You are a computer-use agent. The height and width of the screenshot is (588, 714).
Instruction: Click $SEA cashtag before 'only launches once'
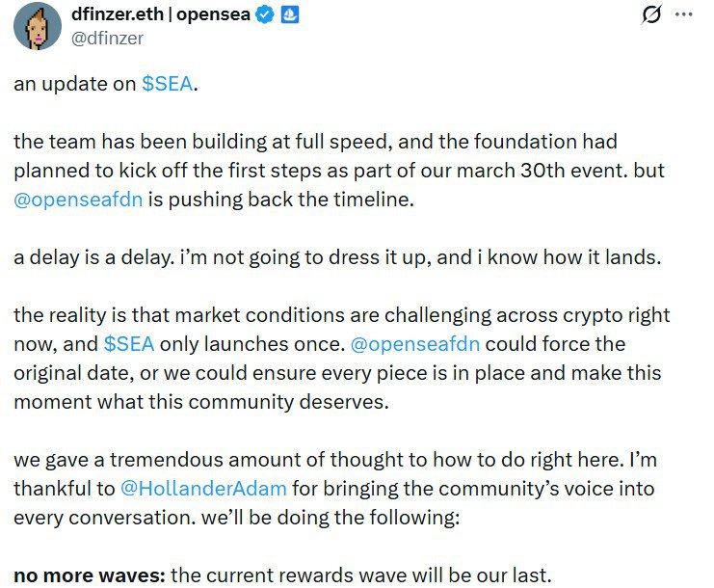coord(128,344)
